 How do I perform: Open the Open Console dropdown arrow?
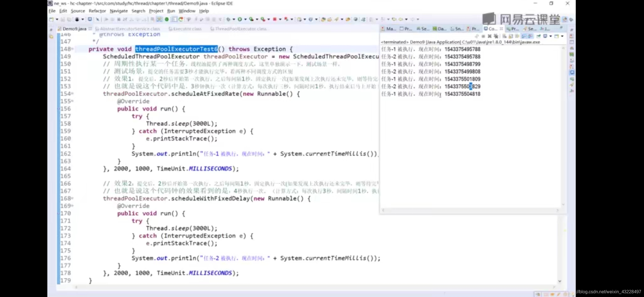[x=562, y=36]
